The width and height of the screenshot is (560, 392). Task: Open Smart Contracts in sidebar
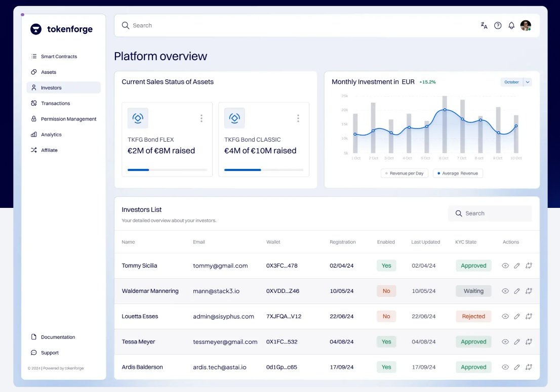[64, 56]
